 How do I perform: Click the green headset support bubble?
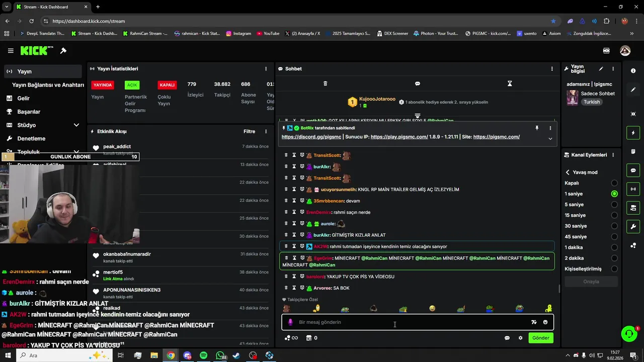click(629, 334)
